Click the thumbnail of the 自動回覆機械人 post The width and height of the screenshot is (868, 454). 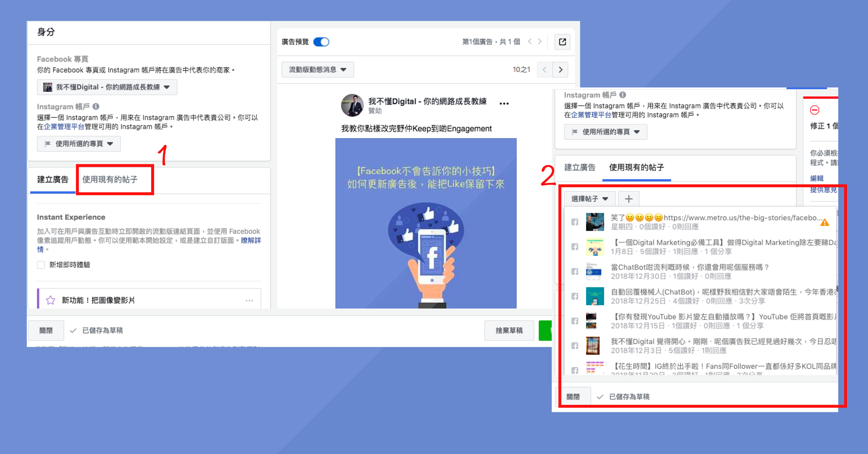(x=595, y=296)
